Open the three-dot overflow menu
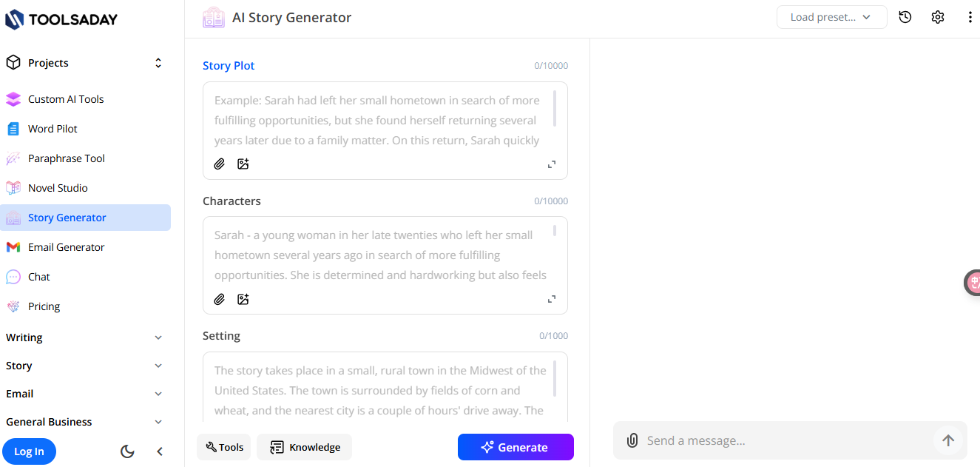The image size is (980, 467). click(x=970, y=16)
